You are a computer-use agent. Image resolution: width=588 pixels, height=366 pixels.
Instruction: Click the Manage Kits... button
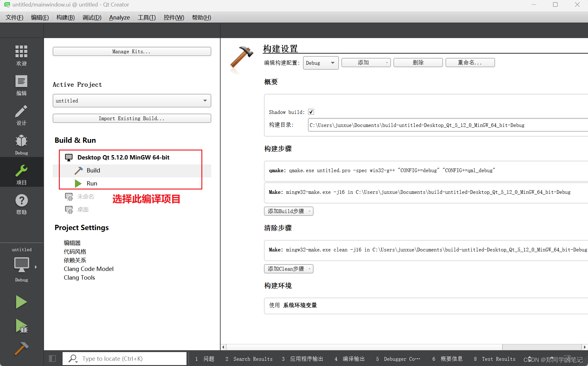tap(132, 51)
